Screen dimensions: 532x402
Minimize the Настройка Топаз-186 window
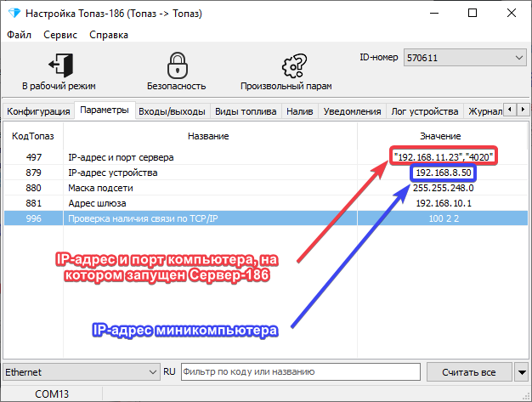pyautogui.click(x=434, y=14)
